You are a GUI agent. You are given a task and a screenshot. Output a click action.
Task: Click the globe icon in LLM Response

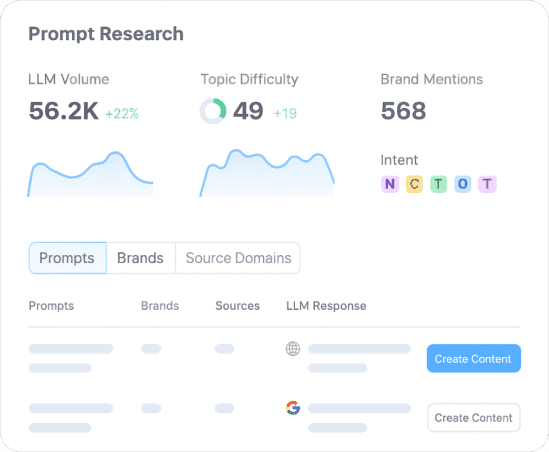coord(293,349)
